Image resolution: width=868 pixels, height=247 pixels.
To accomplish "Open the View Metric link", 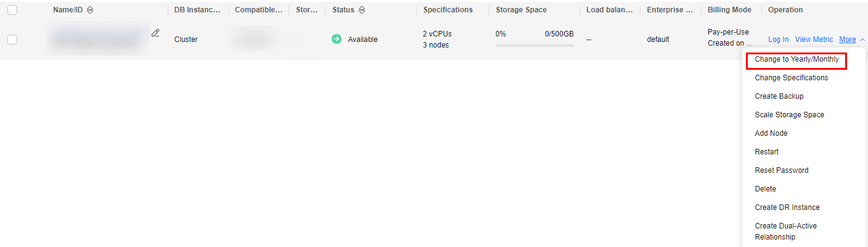I will (814, 40).
